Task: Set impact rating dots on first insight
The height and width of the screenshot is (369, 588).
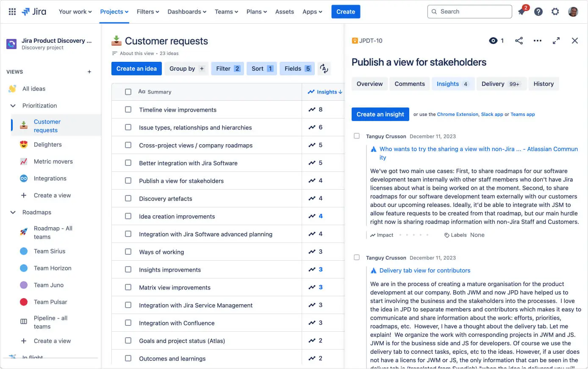Action: [x=413, y=235]
